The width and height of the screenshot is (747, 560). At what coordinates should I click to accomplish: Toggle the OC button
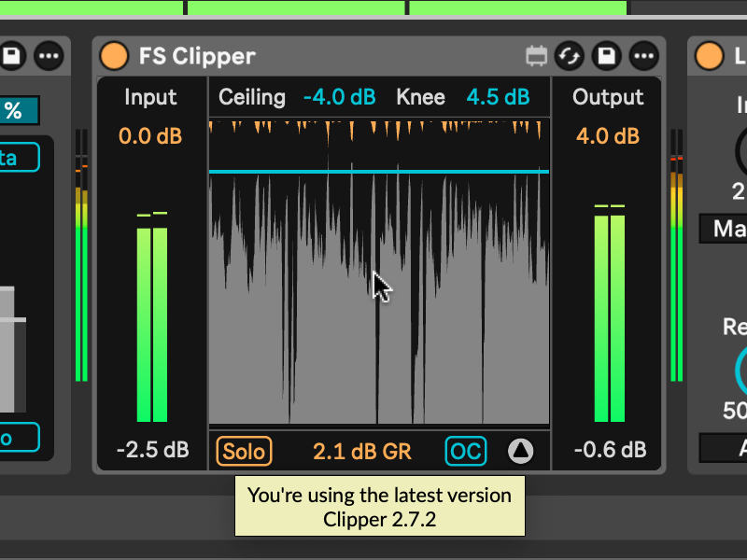(465, 451)
